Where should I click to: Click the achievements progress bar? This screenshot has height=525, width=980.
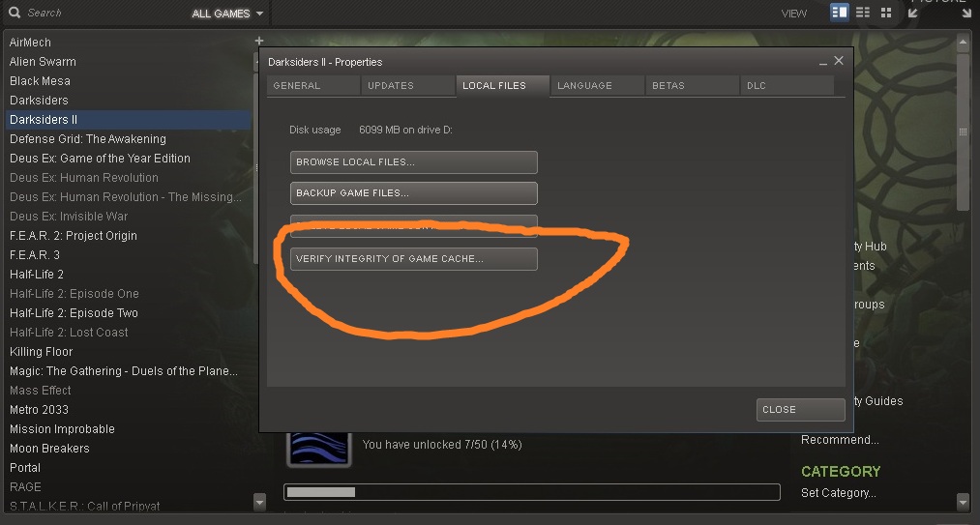click(532, 492)
